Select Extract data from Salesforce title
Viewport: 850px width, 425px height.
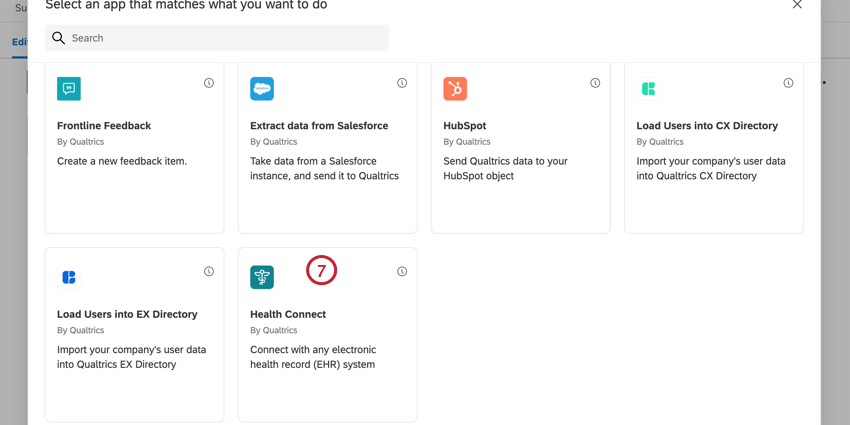tap(319, 126)
